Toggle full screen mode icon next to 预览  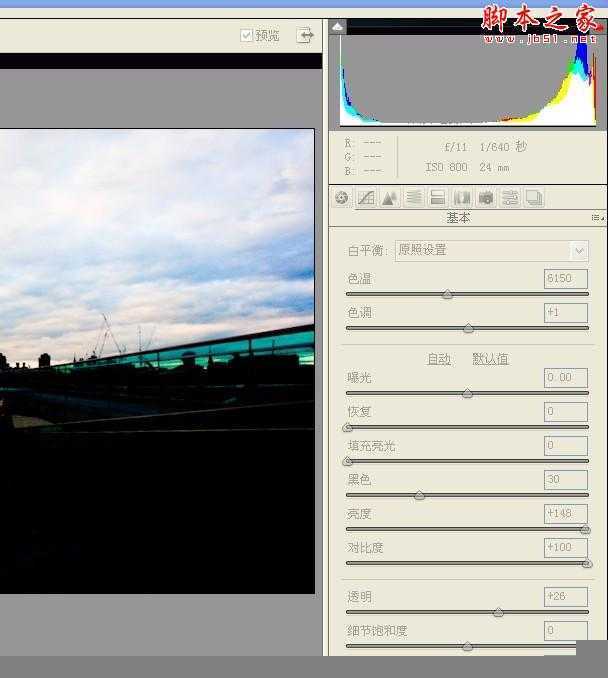click(x=305, y=35)
